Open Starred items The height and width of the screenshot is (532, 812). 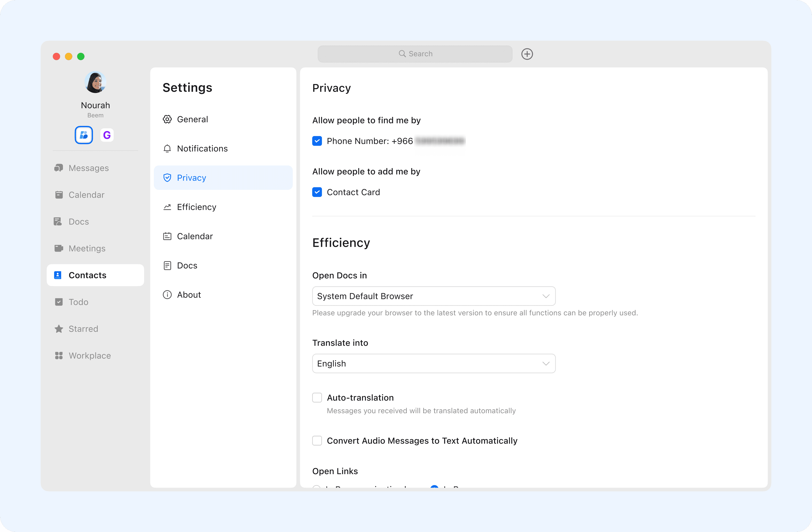(x=83, y=329)
